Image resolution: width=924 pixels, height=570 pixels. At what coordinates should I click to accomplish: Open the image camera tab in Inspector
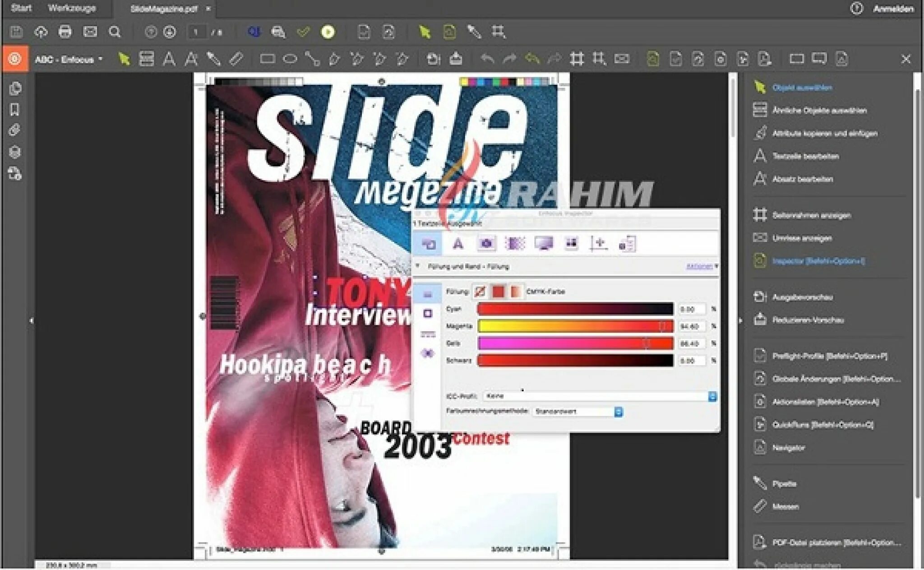(486, 244)
